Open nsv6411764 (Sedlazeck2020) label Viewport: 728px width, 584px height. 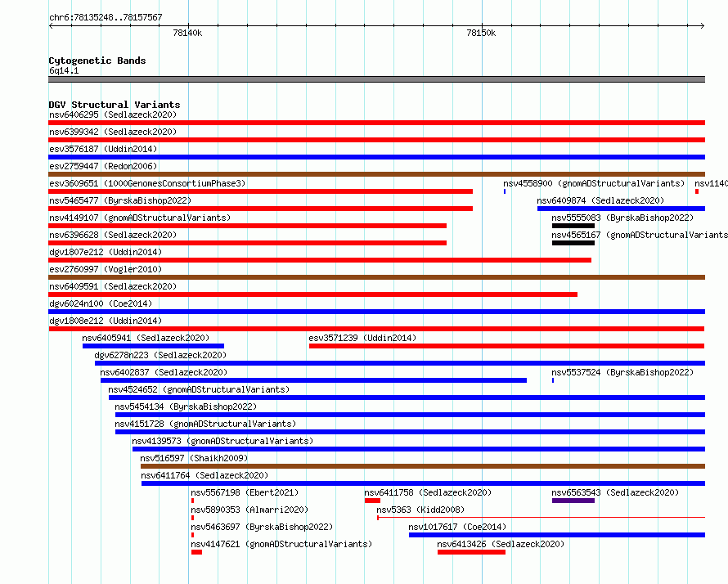click(204, 475)
